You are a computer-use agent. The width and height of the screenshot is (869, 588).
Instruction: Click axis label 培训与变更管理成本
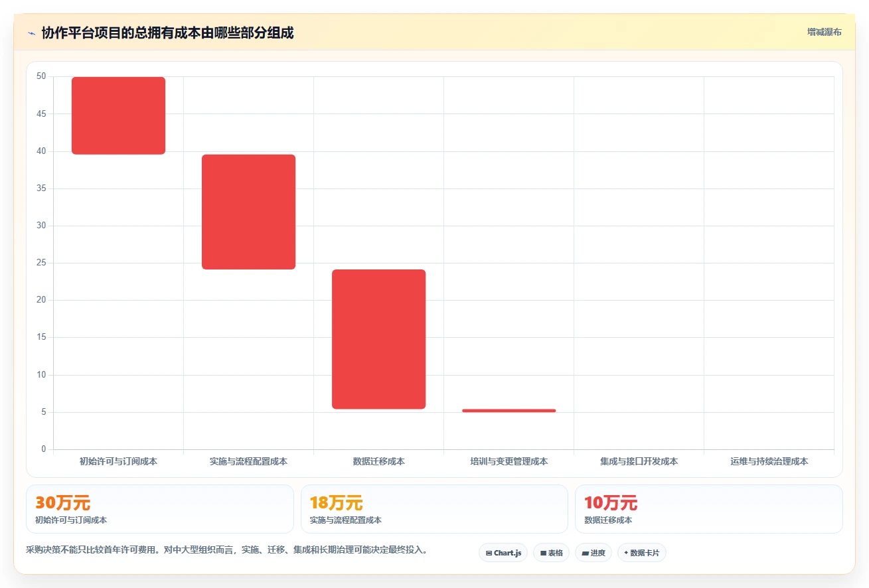click(509, 461)
